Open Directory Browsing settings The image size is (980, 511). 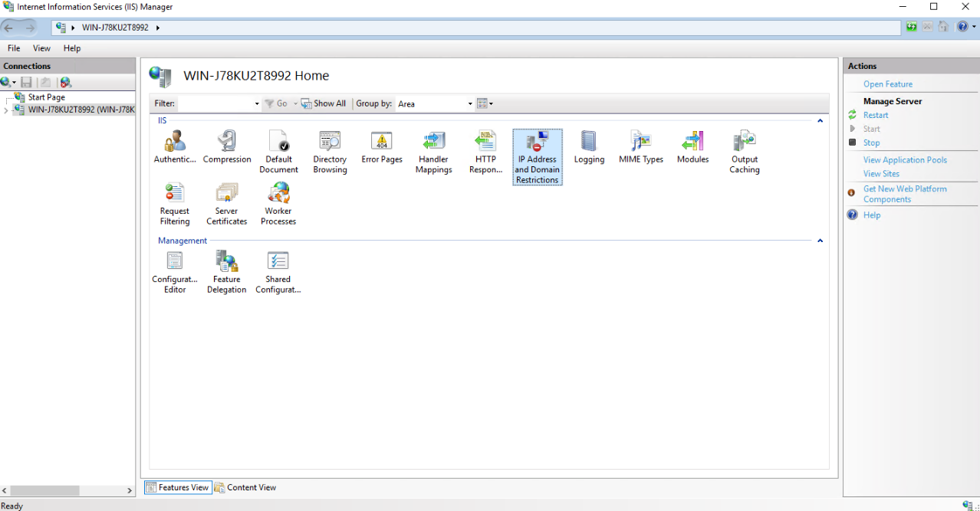pos(330,152)
